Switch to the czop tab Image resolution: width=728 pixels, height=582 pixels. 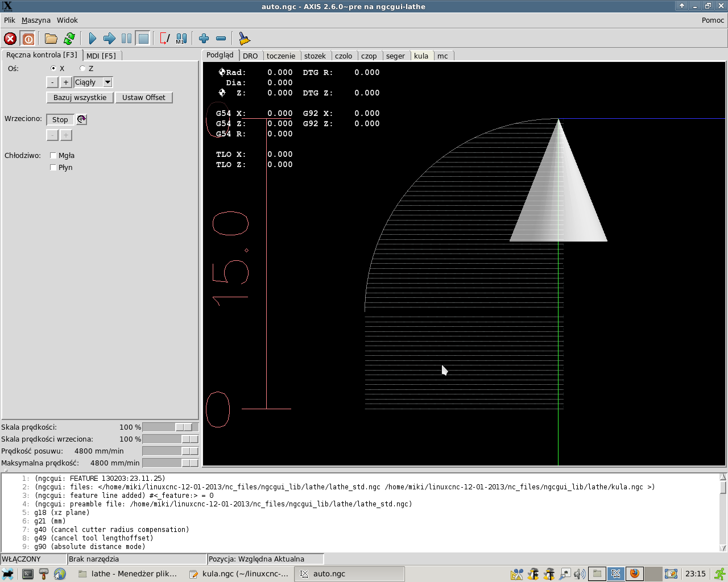[369, 56]
